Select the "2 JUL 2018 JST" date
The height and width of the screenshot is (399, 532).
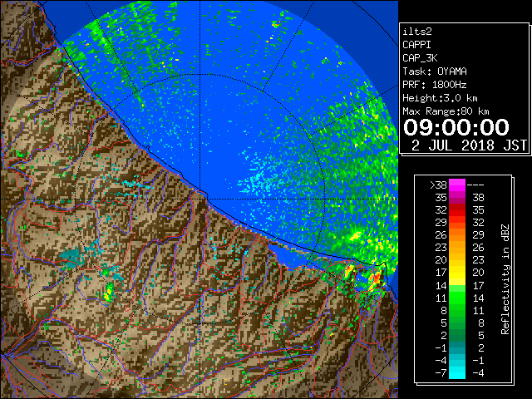point(469,145)
